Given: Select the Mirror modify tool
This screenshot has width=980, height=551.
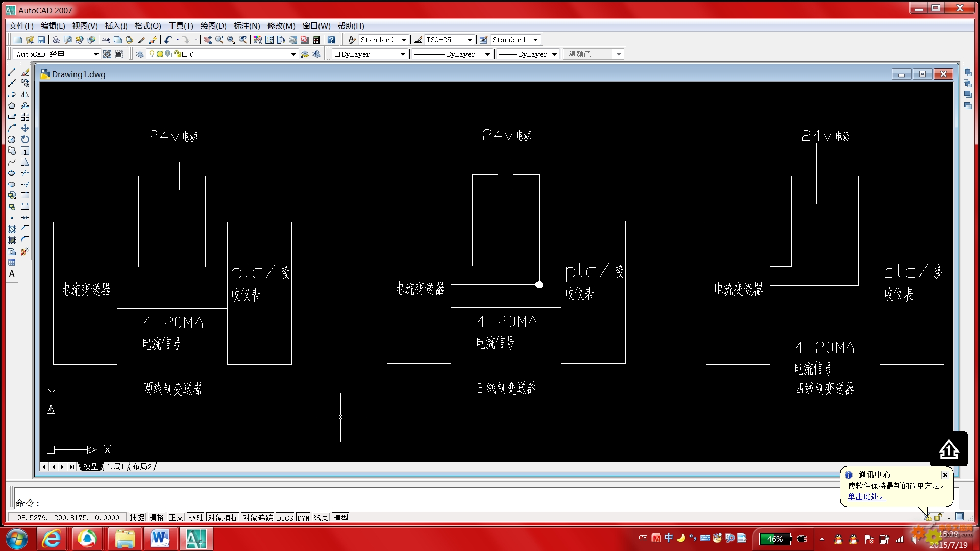Looking at the screenshot, I should click(x=25, y=94).
